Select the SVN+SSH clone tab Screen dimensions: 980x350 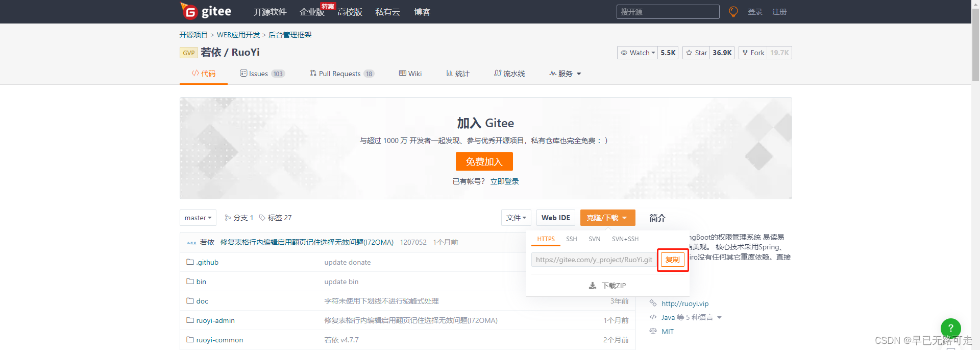[x=625, y=239]
